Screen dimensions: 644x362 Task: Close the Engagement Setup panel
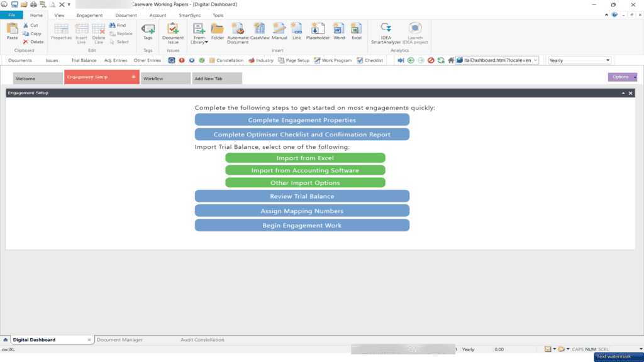(630, 93)
